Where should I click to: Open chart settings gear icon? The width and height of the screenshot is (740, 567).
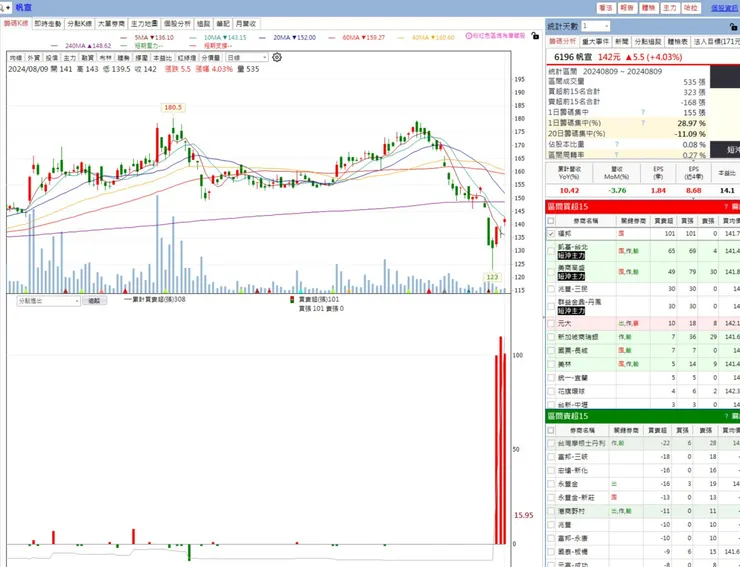[x=277, y=57]
